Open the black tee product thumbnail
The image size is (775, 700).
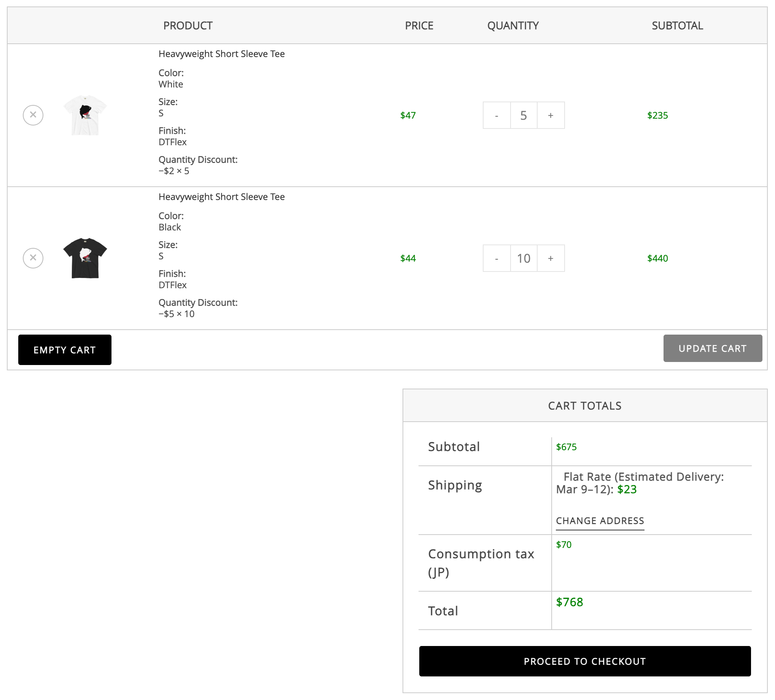click(85, 258)
